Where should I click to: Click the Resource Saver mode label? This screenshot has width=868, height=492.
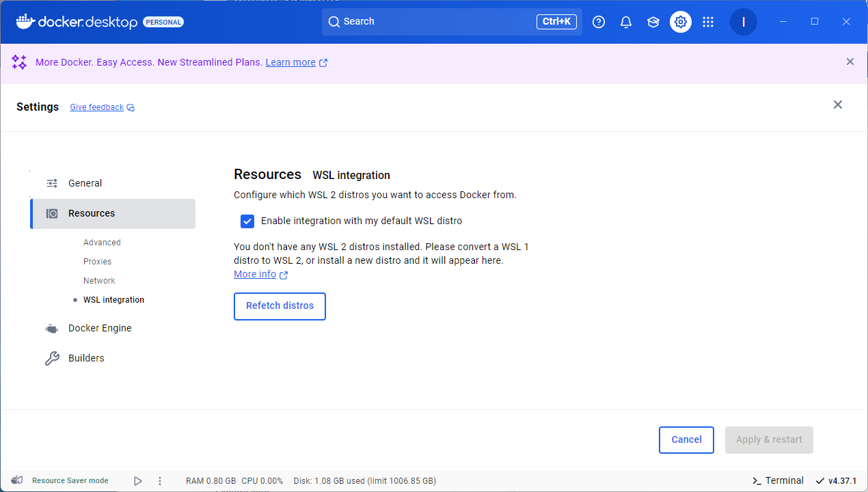point(70,481)
